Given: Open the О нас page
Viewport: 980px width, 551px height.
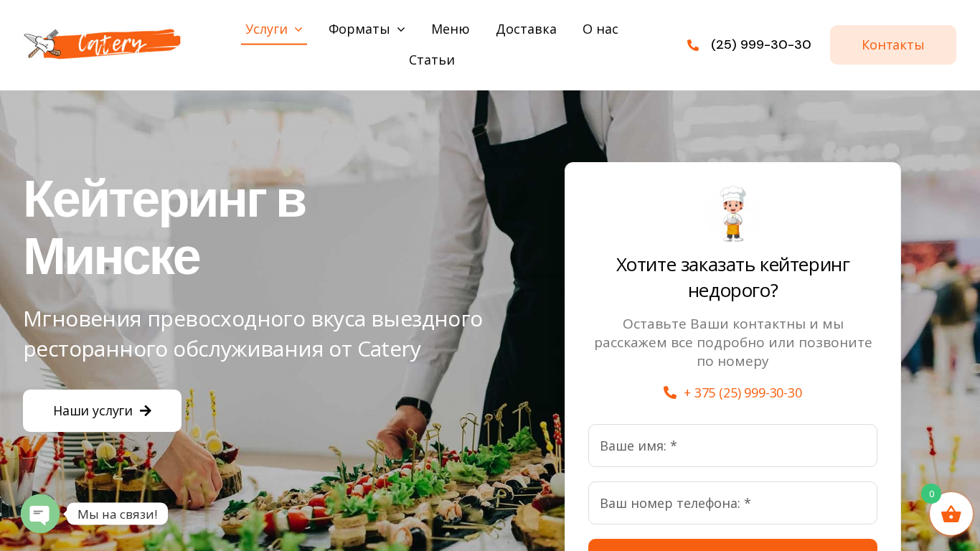Looking at the screenshot, I should tap(600, 29).
